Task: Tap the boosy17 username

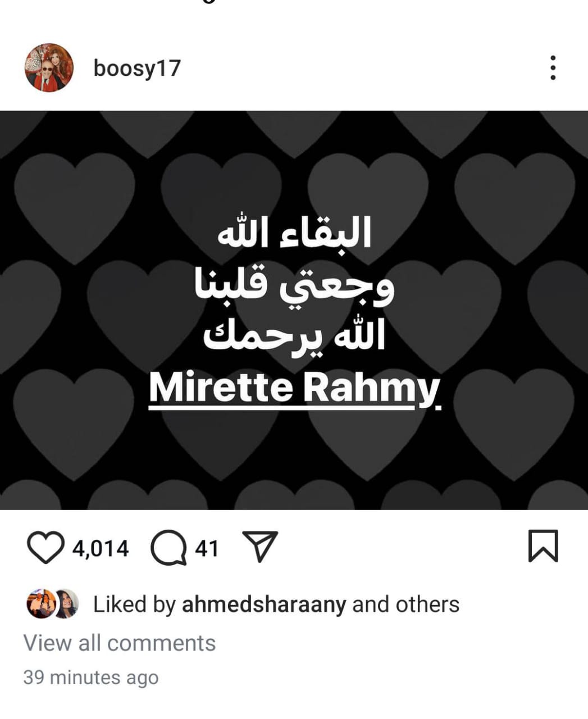Action: pos(137,68)
